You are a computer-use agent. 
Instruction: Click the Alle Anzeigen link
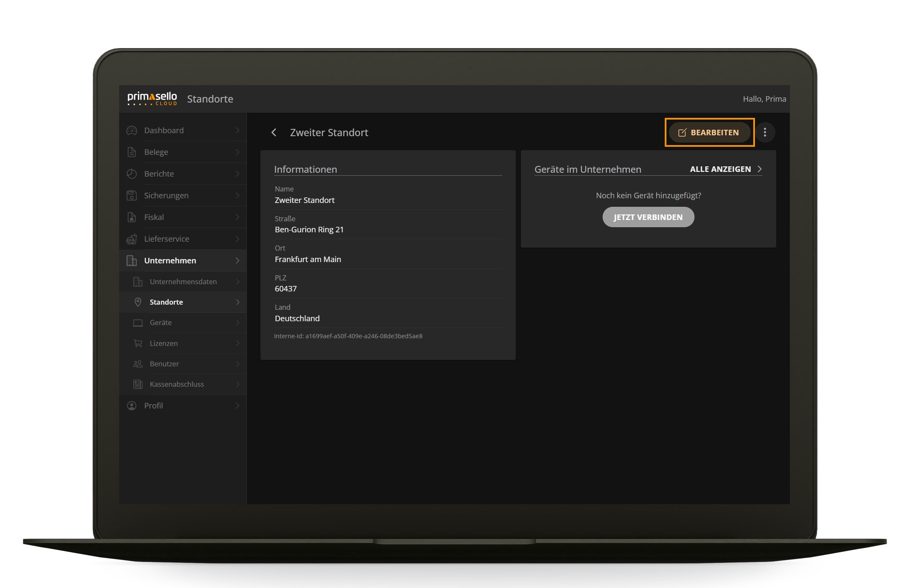(x=725, y=169)
